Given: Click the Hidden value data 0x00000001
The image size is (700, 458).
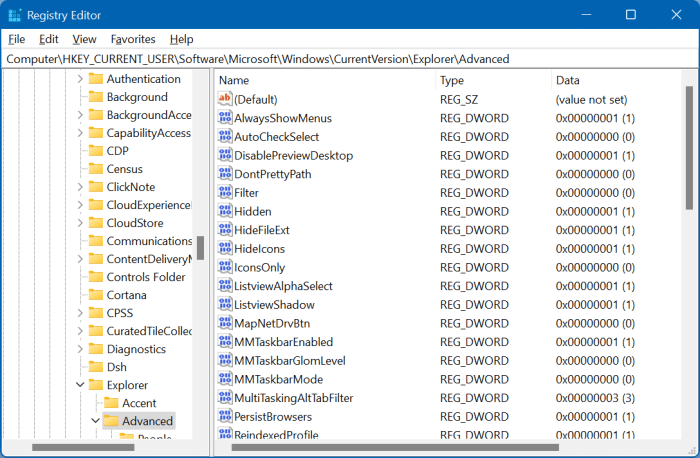Looking at the screenshot, I should tap(595, 211).
